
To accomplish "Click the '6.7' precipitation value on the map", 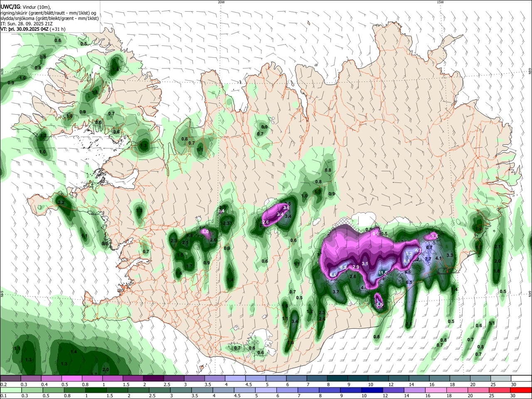I will (429, 247).
